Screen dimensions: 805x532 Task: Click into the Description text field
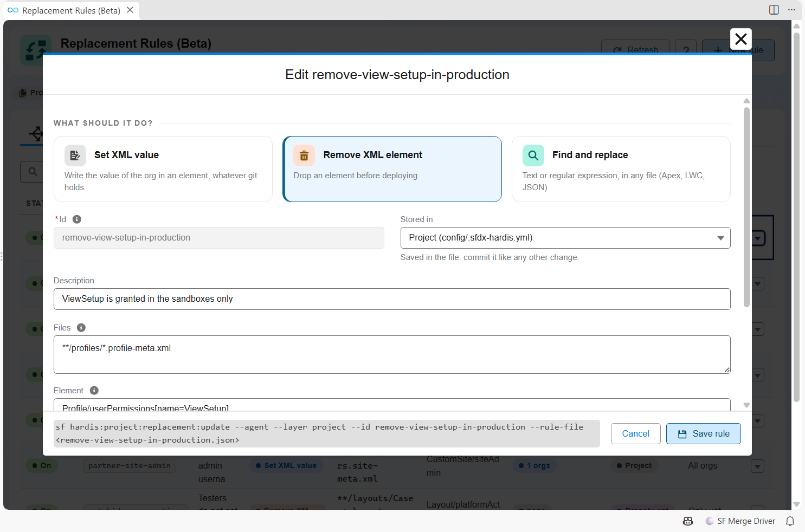pos(392,299)
